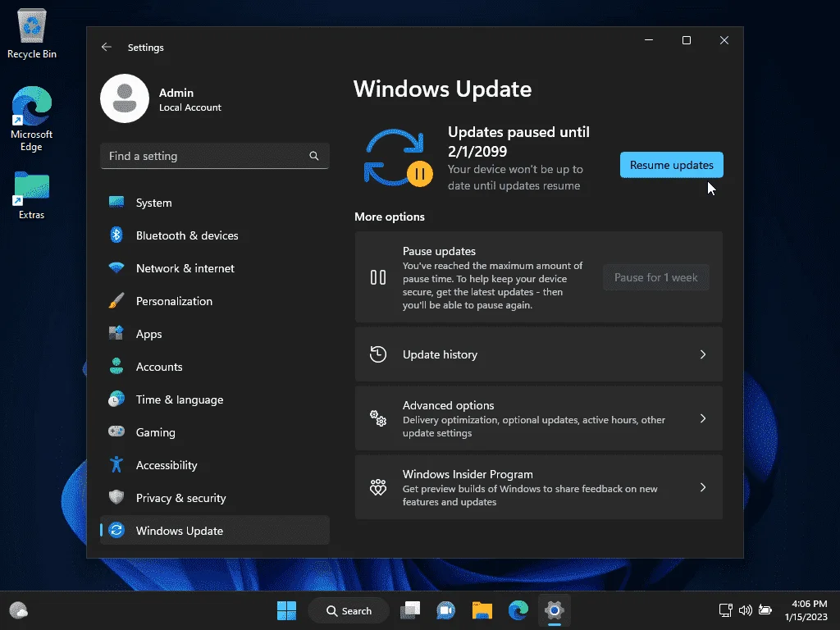Screen dimensions: 840x630
Task: Go to Personalization settings
Action: point(215,301)
